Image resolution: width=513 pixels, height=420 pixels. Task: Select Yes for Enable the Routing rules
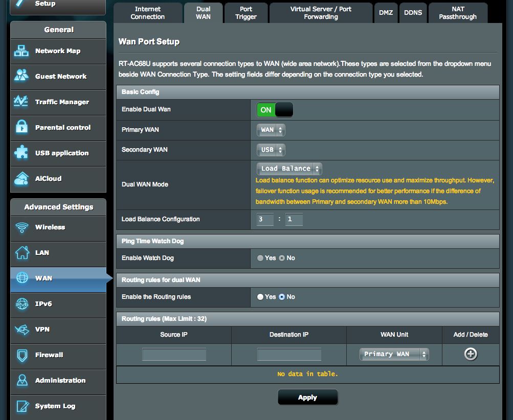click(260, 297)
